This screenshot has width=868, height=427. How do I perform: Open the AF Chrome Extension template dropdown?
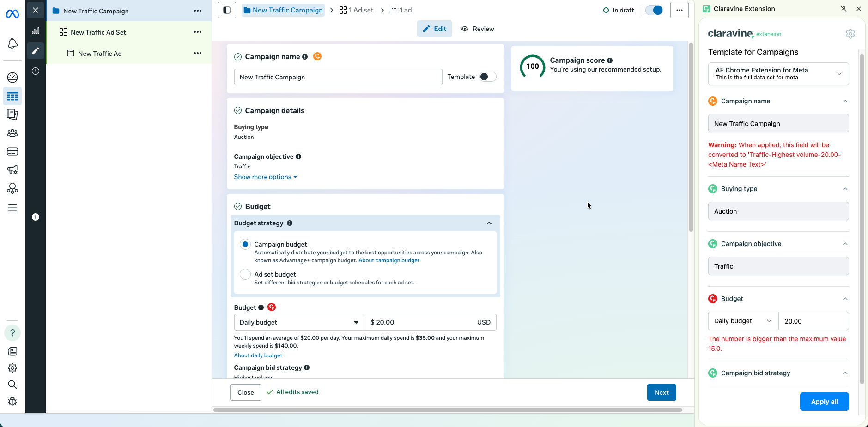click(778, 74)
